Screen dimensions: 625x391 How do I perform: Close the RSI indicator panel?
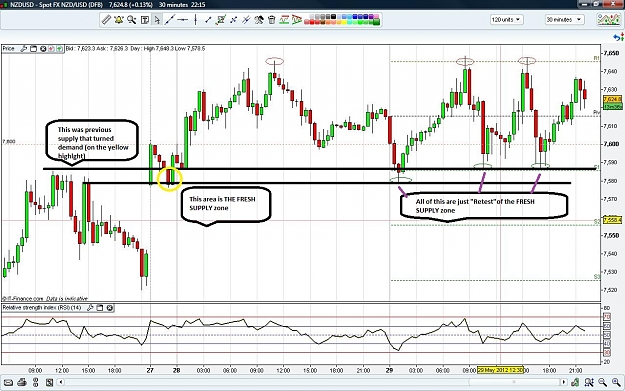coord(110,308)
